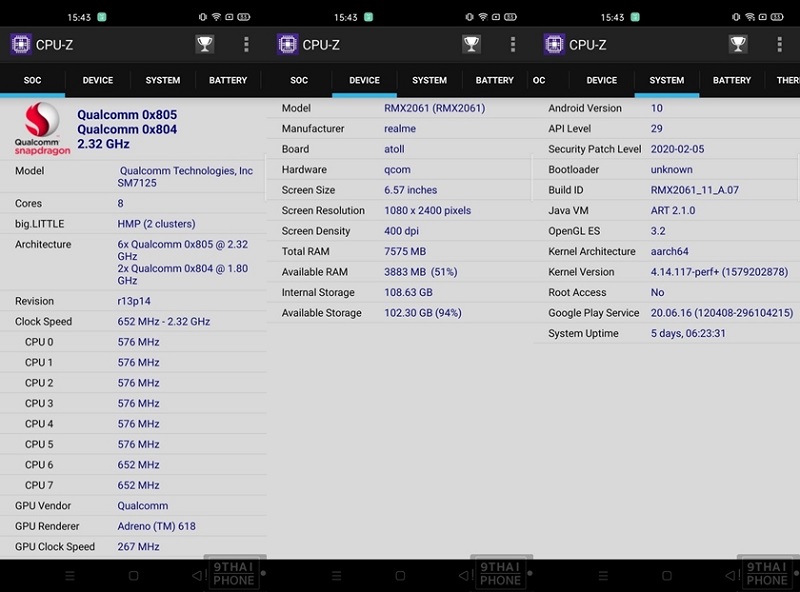Tap the home square nav button in left screen

coord(134,576)
